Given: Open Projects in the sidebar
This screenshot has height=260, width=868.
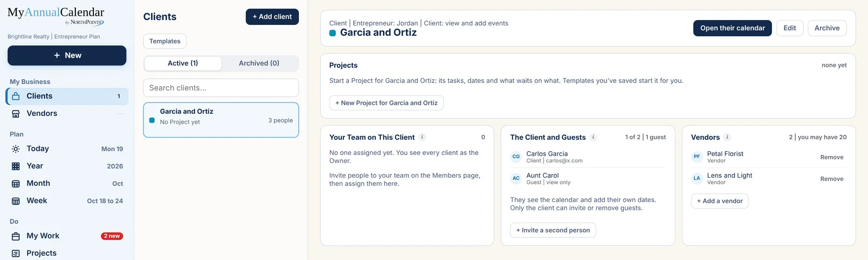Looking at the screenshot, I should [68, 253].
